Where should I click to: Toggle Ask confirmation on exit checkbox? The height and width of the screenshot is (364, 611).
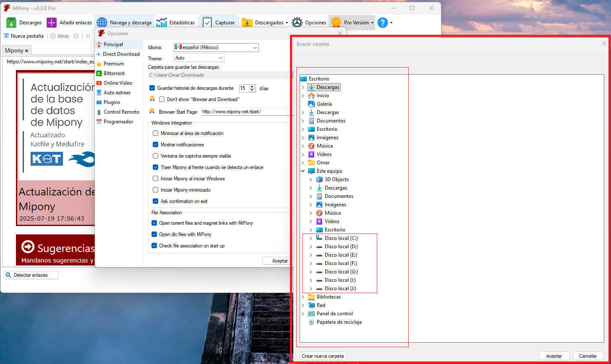click(x=156, y=201)
